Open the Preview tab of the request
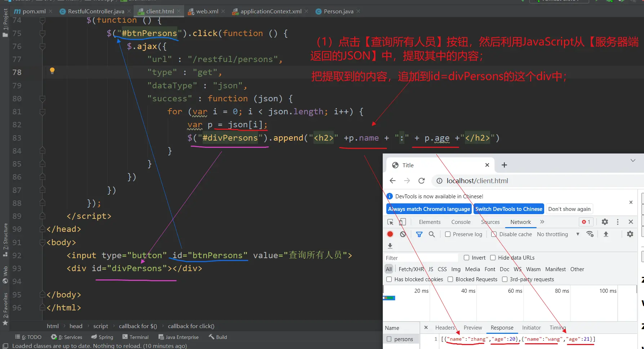644x349 pixels. (x=472, y=328)
